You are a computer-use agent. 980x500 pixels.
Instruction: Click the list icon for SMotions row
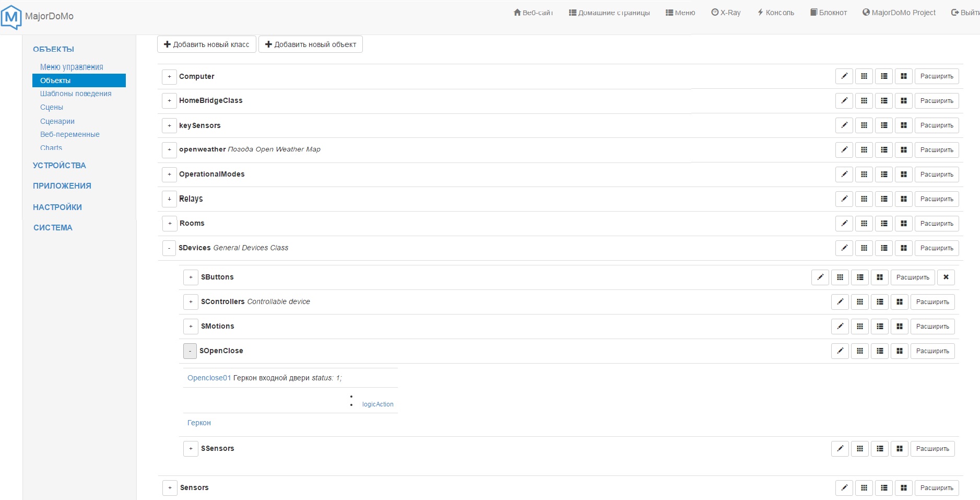[x=880, y=327]
